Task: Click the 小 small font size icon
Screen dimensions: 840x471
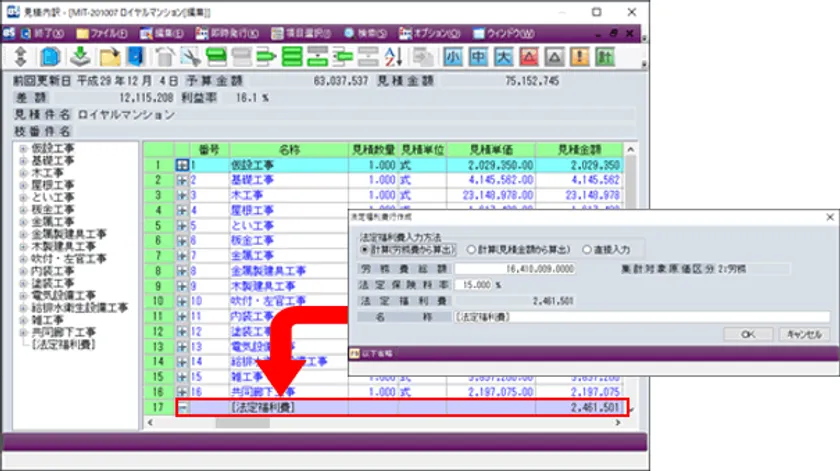Action: point(454,56)
